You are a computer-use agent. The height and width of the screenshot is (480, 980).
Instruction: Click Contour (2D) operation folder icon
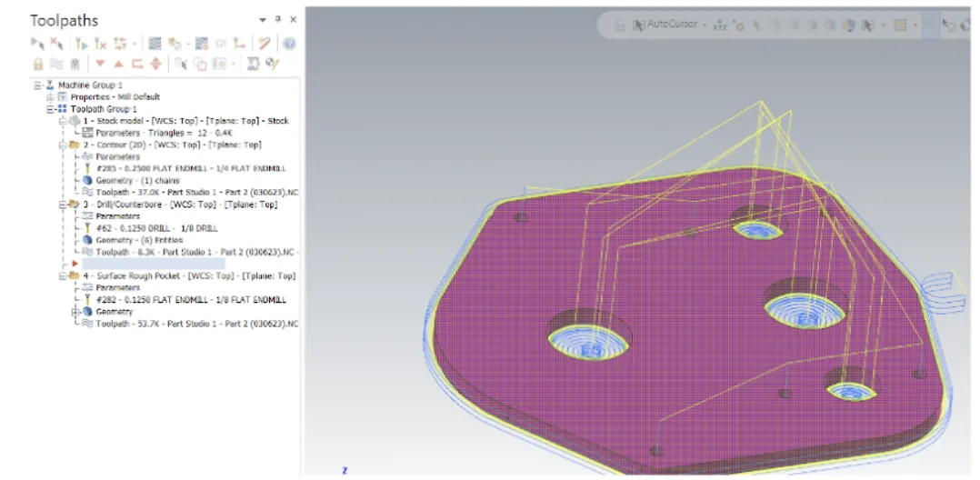(75, 145)
